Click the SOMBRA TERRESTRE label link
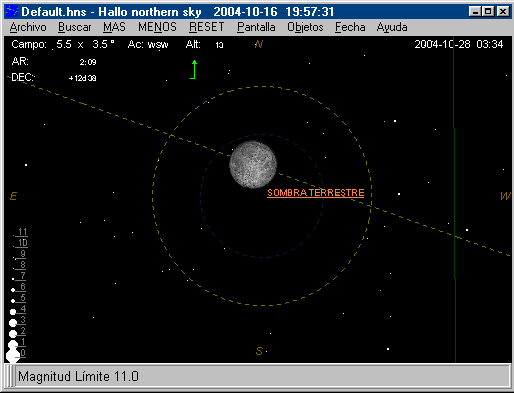The image size is (514, 393). pos(316,193)
